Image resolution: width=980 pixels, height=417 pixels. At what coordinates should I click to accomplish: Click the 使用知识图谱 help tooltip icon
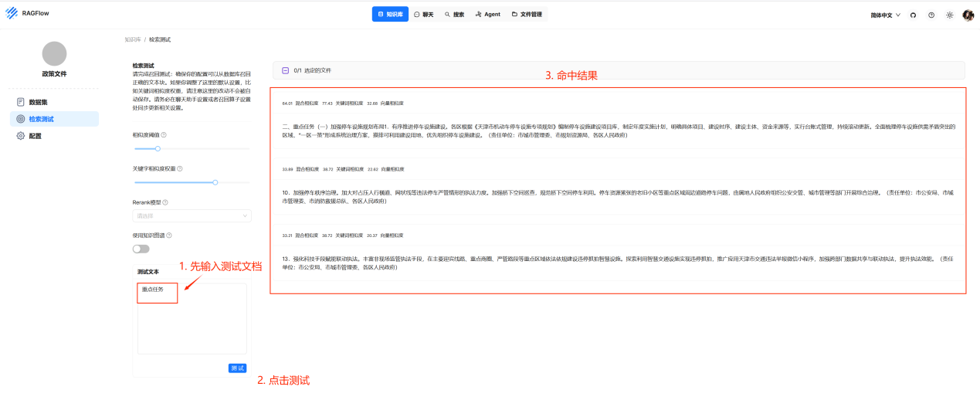tap(169, 236)
